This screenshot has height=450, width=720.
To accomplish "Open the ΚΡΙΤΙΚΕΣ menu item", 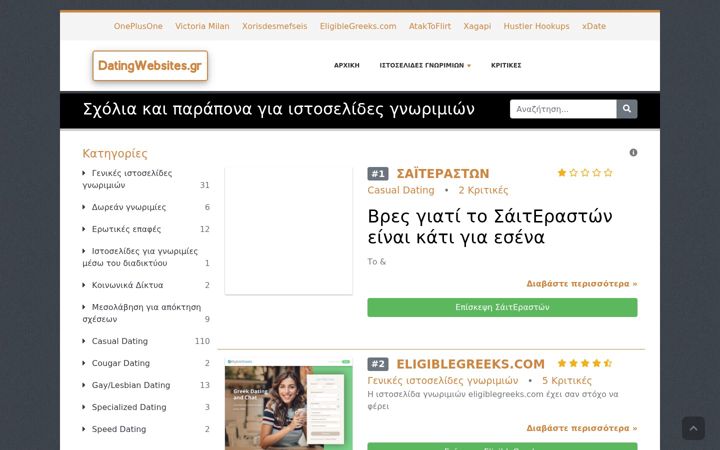I will [506, 65].
